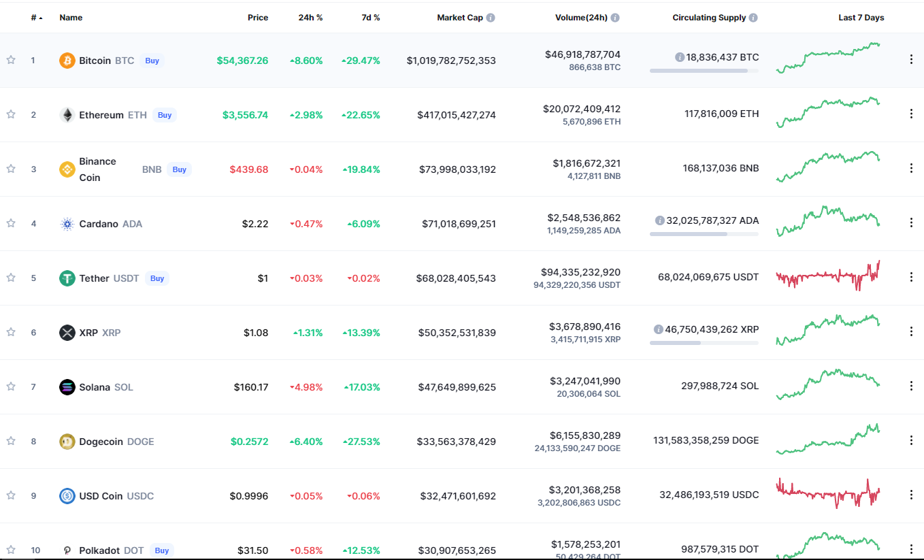The image size is (924, 560).
Task: Add Bitcoin to watchlist with star
Action: coord(11,60)
